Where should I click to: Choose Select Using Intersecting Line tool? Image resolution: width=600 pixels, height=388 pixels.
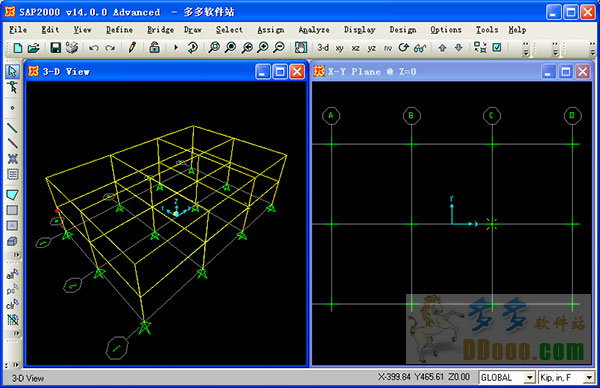click(x=12, y=320)
